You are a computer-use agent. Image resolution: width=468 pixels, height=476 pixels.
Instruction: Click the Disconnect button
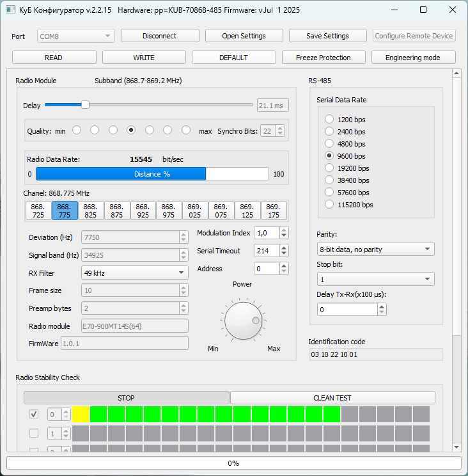[160, 36]
